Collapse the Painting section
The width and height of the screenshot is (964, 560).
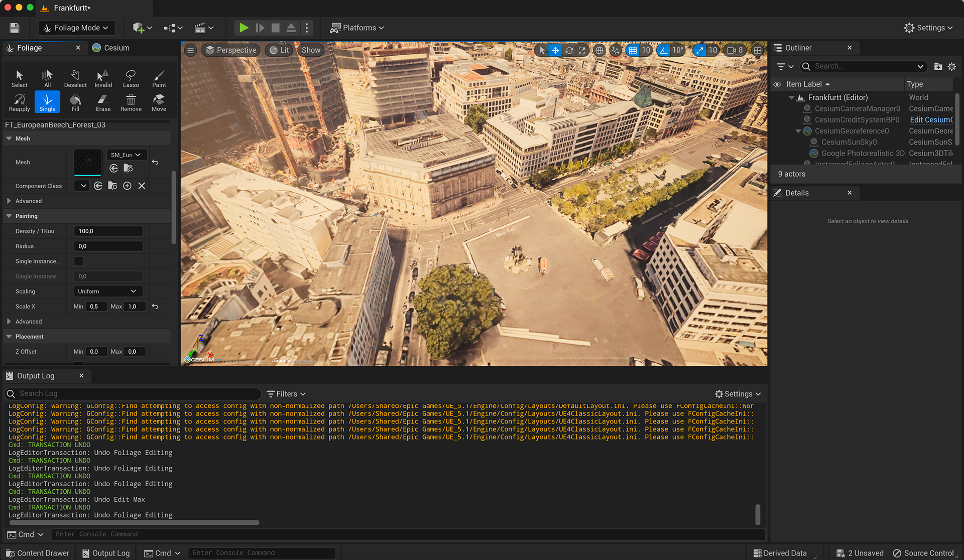pyautogui.click(x=9, y=216)
